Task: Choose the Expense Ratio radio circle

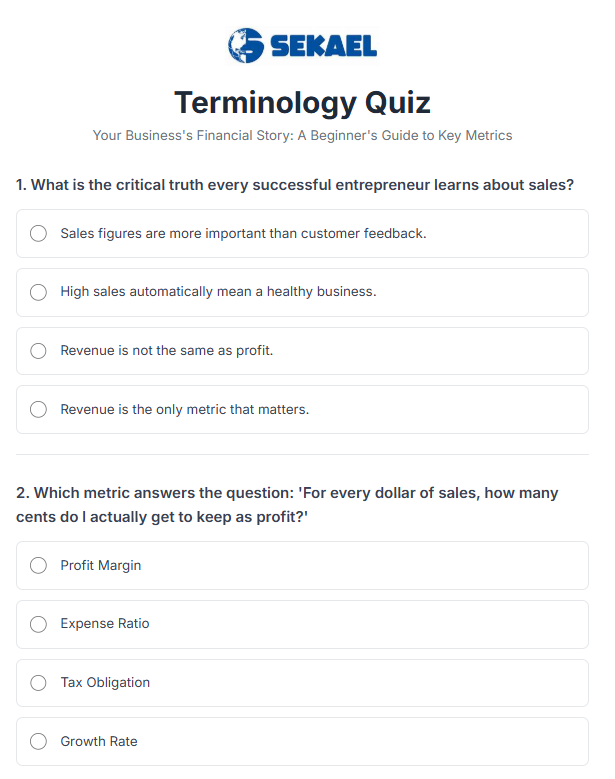Action: 39,624
